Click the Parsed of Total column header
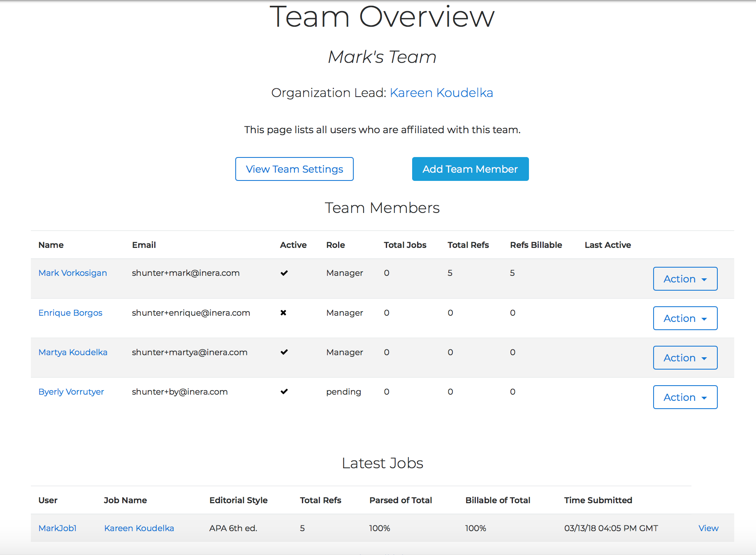 click(x=401, y=500)
